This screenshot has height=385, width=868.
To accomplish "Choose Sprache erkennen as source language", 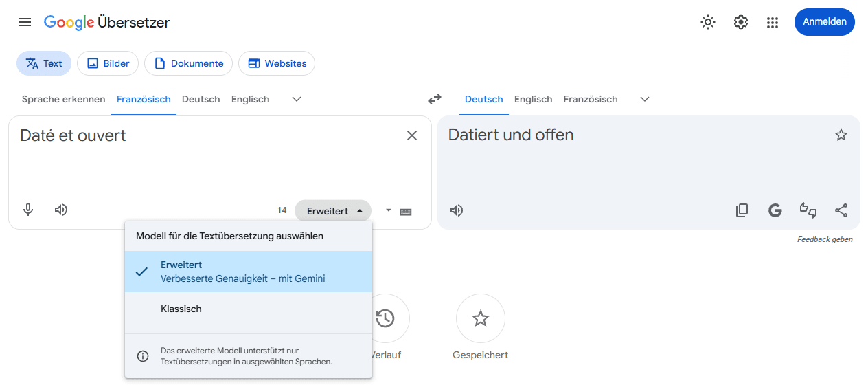I will (x=64, y=99).
